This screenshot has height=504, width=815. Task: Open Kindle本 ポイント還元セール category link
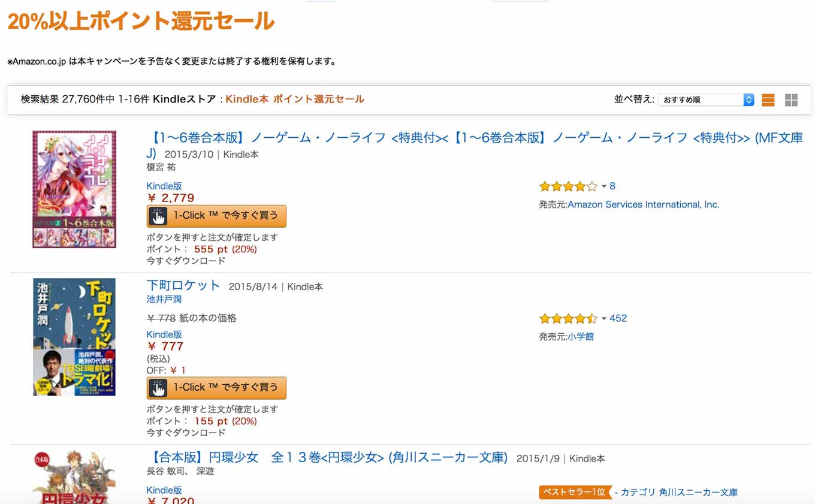(295, 99)
